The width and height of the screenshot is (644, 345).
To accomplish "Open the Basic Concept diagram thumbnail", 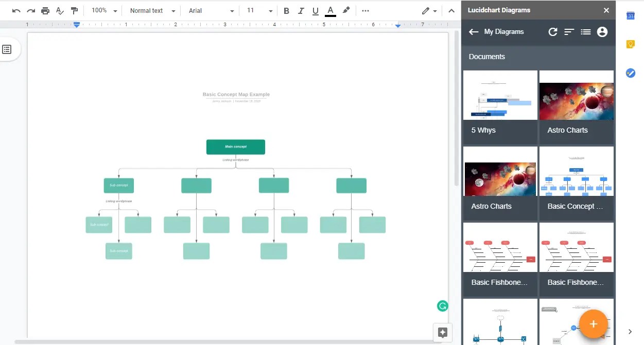I will [x=577, y=171].
